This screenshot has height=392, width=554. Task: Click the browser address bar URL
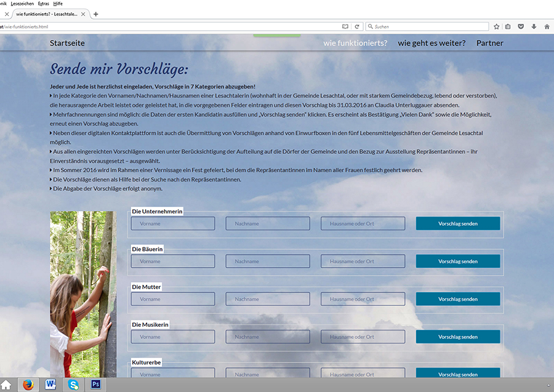pos(170,26)
